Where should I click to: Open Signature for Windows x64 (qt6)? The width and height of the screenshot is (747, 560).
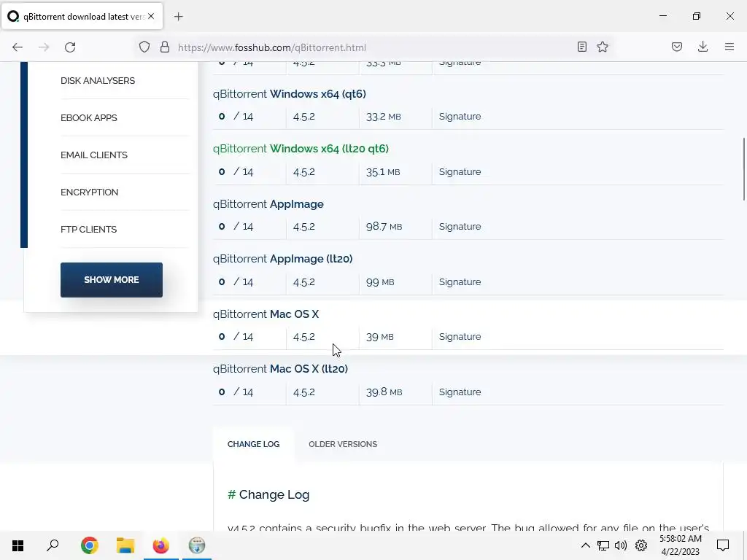460,116
